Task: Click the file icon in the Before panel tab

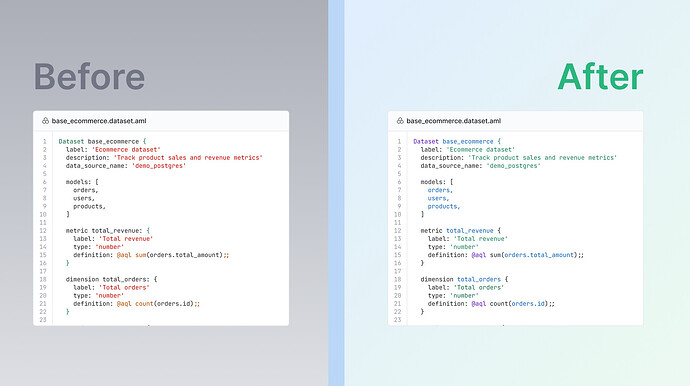Action: [45, 121]
